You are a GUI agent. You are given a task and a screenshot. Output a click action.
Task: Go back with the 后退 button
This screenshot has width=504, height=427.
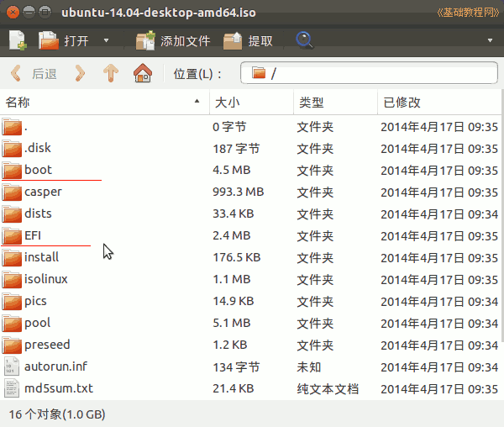[x=34, y=74]
